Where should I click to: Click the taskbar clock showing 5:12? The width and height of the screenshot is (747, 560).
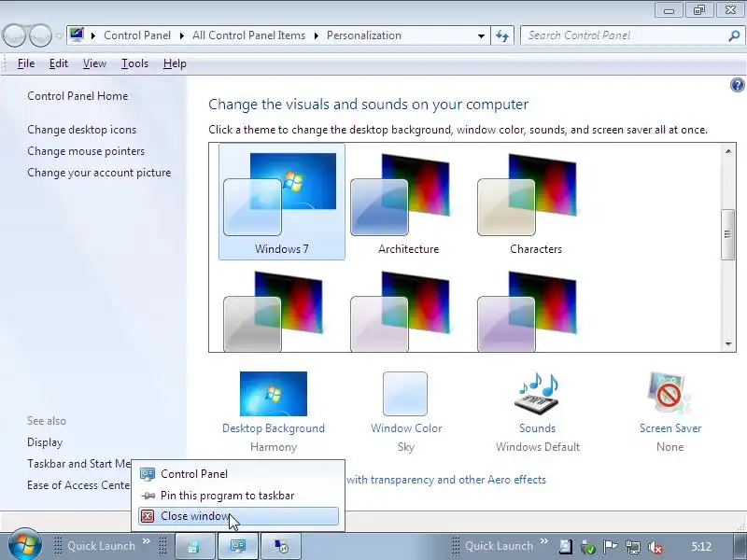tap(701, 547)
